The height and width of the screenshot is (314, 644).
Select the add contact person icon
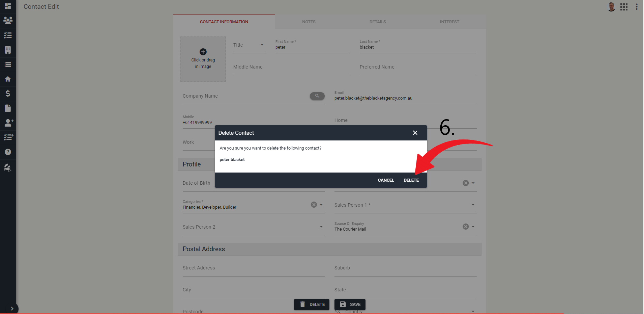tap(7, 123)
